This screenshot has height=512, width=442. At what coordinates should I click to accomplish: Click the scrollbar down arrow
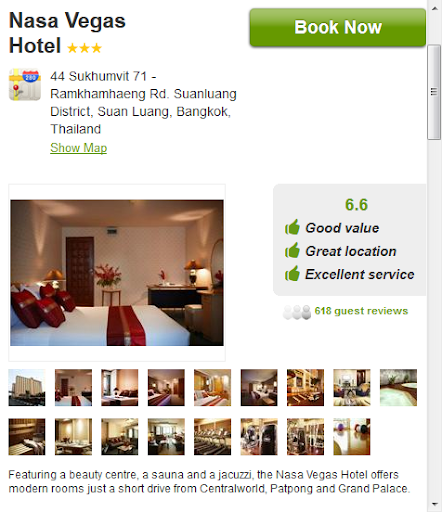tap(434, 504)
